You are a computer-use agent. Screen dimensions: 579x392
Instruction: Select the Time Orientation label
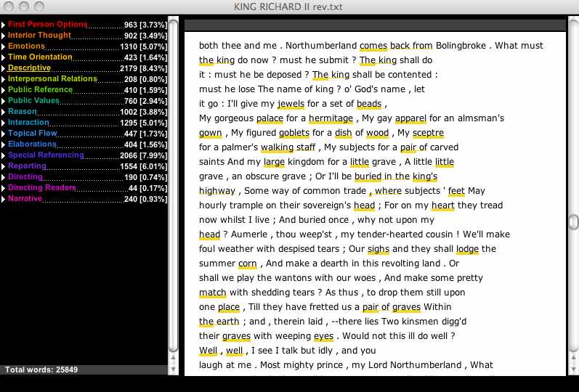(40, 57)
